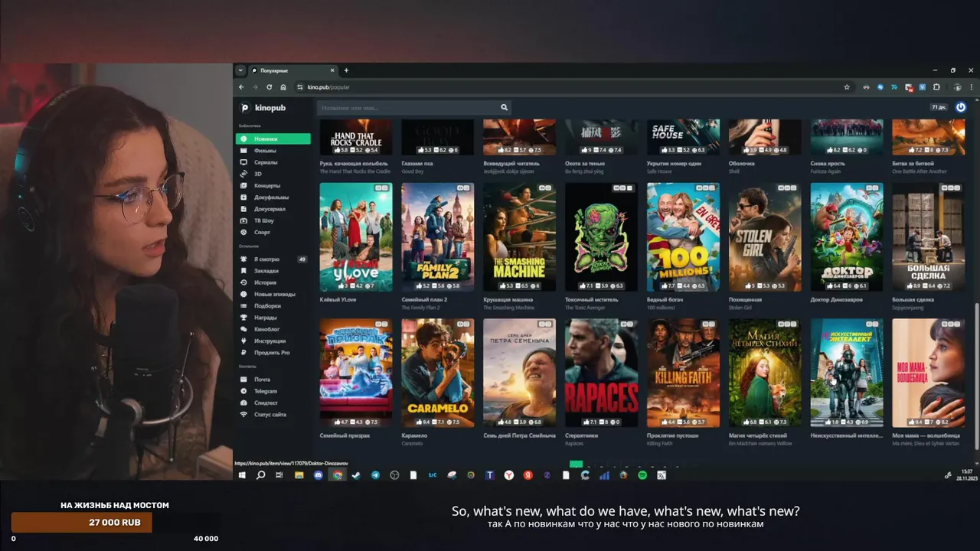Click the bookmark star in the address bar
The height and width of the screenshot is (551, 980).
click(847, 87)
